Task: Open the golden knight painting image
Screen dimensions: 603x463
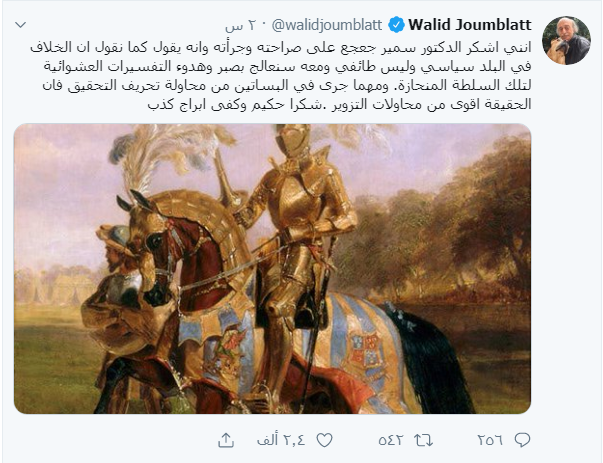Action: 272,268
